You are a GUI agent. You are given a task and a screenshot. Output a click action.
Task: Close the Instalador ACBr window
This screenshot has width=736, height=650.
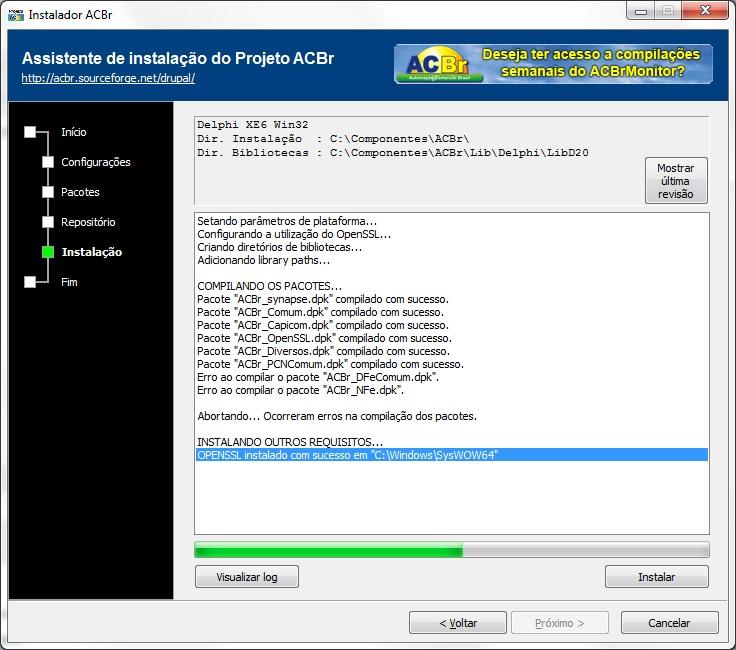point(705,10)
